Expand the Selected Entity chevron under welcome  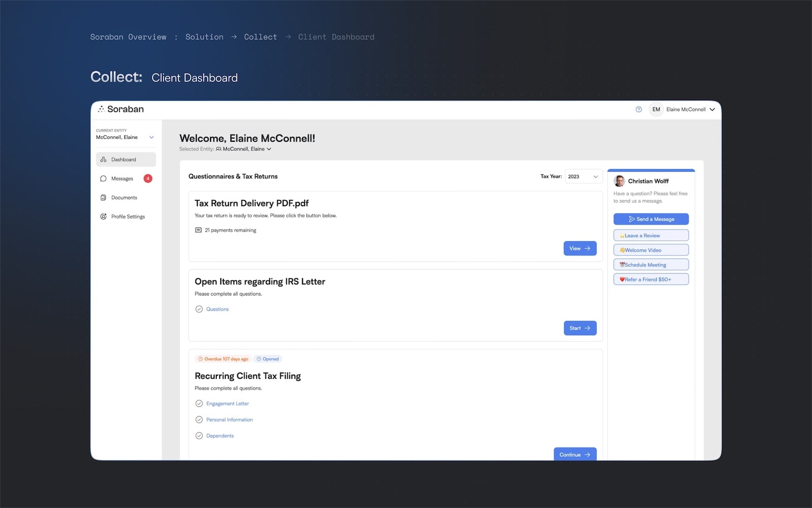[269, 149]
